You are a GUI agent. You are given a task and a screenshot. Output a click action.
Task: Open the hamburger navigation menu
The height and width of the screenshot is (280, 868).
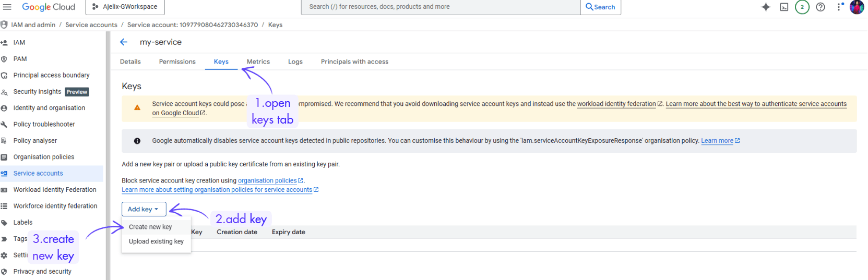click(7, 7)
